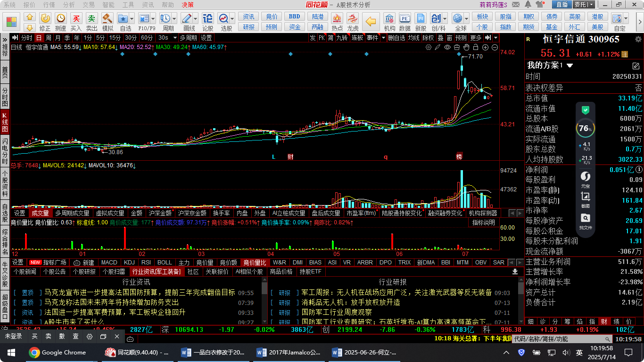Open the 热点 flame hot-topics icon
The width and height of the screenshot is (644, 362).
[x=337, y=18]
